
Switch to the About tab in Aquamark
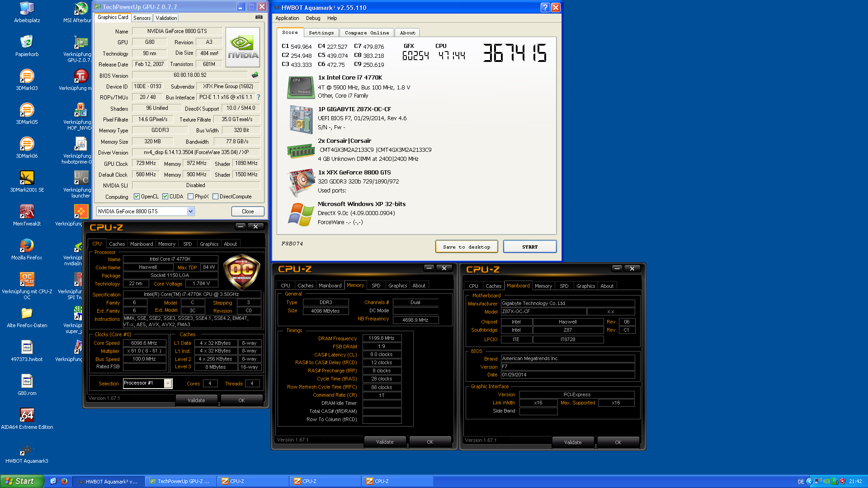[x=407, y=33]
